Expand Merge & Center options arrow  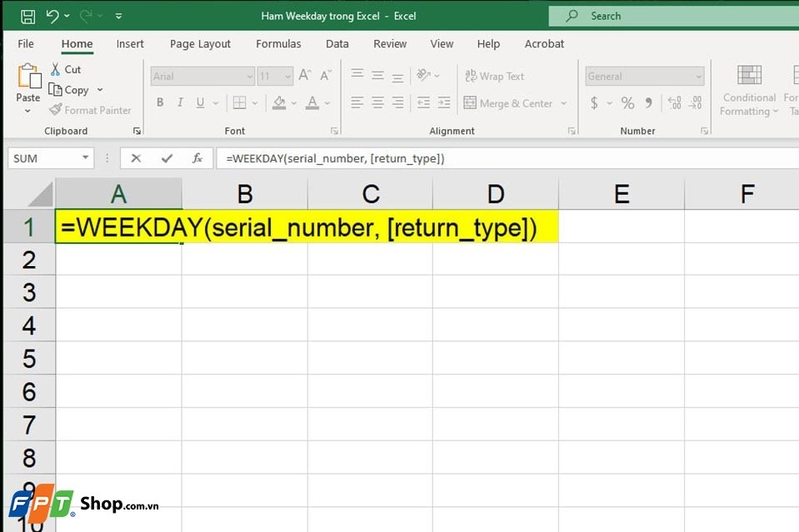tap(564, 103)
